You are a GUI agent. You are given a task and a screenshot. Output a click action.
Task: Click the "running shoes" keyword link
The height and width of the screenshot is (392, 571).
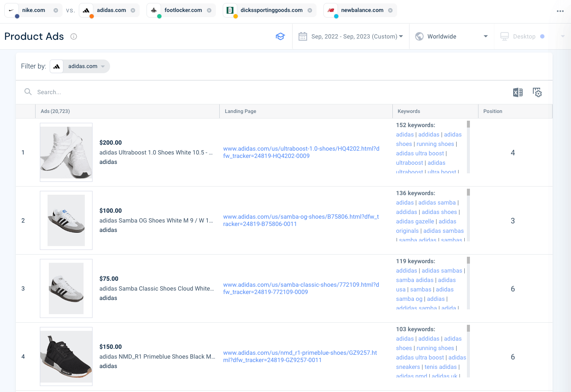[435, 144]
